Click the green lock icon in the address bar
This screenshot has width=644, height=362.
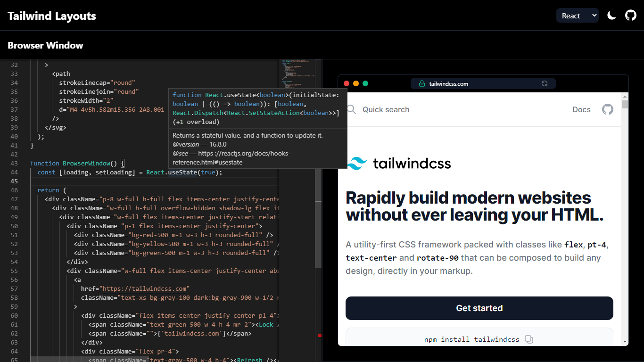(x=422, y=83)
